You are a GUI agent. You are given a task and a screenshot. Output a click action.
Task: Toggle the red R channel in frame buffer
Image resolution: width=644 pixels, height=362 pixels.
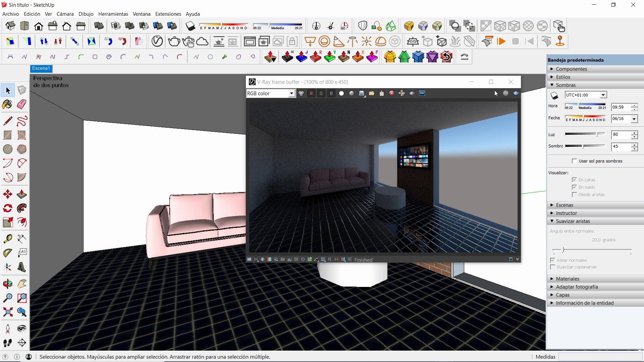[x=311, y=94]
